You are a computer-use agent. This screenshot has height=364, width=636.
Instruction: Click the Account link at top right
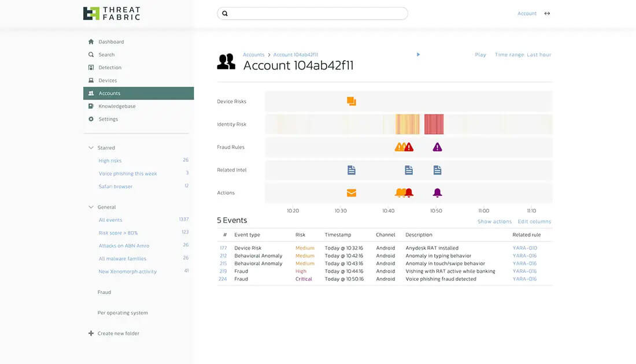527,13
